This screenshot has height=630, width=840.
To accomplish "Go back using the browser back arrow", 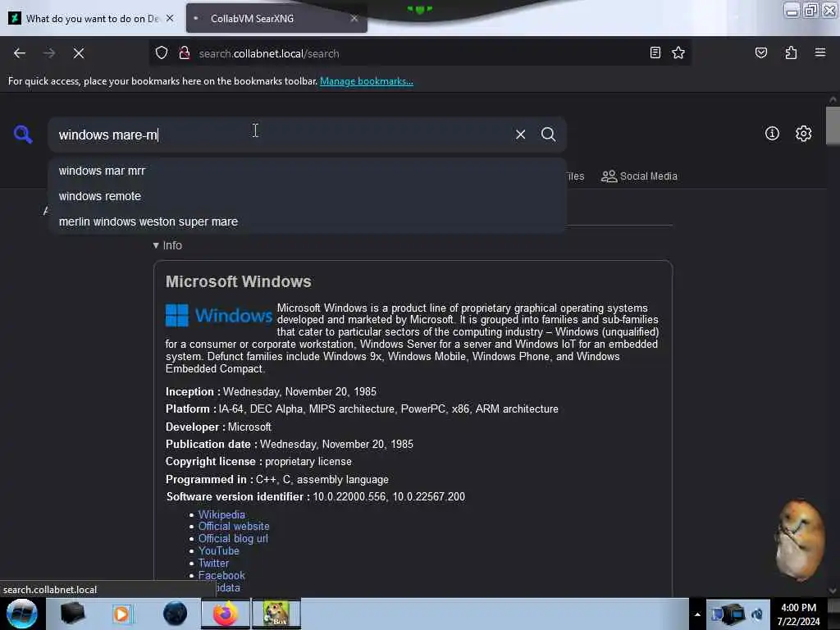I will (20, 53).
